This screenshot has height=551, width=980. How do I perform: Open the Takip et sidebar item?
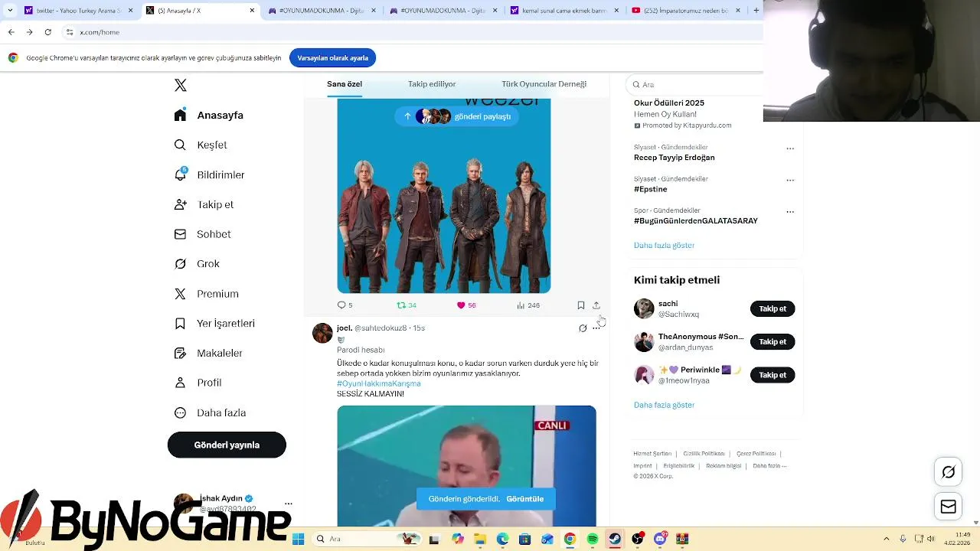(x=204, y=204)
